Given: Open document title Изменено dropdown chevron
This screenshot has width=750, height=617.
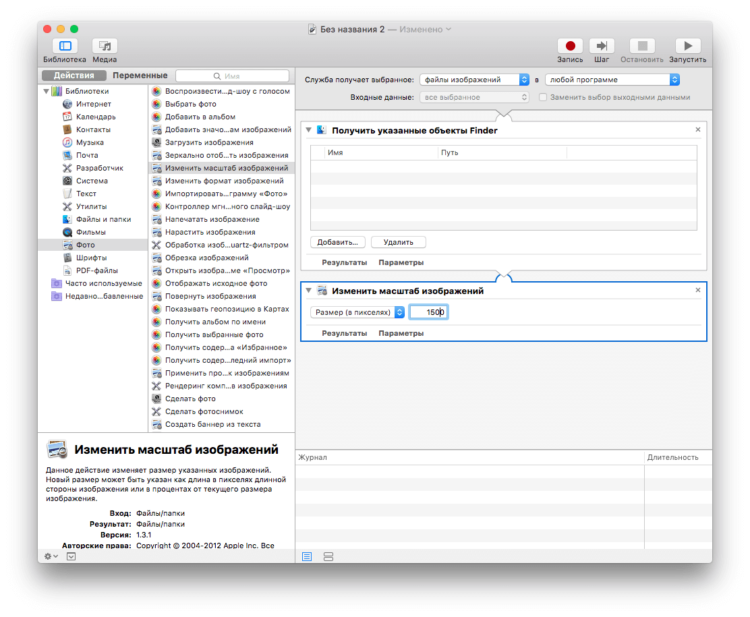Looking at the screenshot, I should pos(449,29).
